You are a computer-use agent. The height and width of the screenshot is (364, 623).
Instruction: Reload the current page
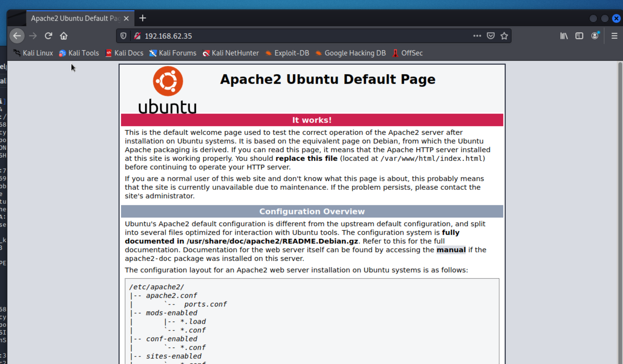[48, 36]
